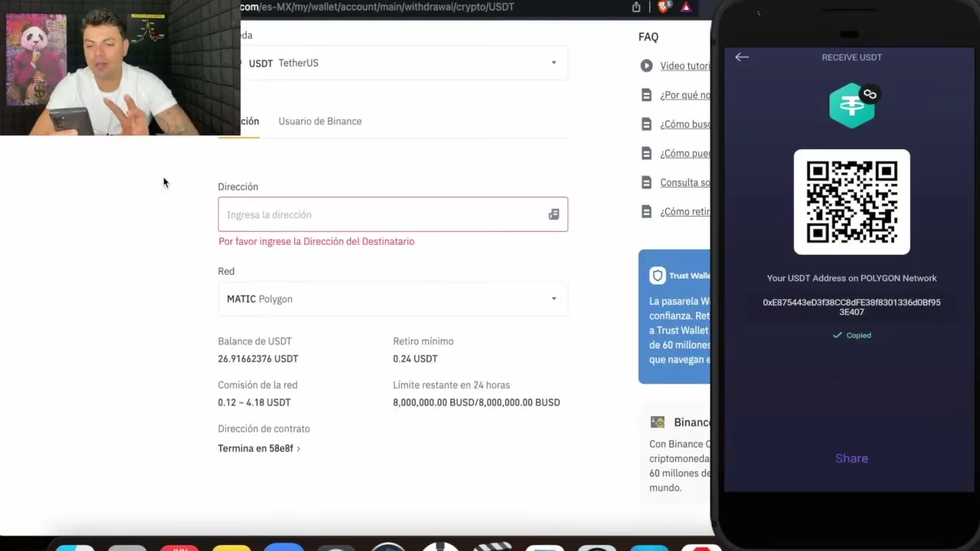The height and width of the screenshot is (551, 980).
Task: Expand the MATIC Polygon network dropdown
Action: 393,299
